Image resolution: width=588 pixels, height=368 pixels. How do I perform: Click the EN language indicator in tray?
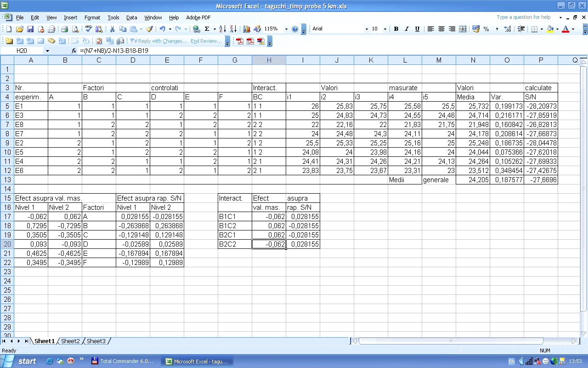512,361
